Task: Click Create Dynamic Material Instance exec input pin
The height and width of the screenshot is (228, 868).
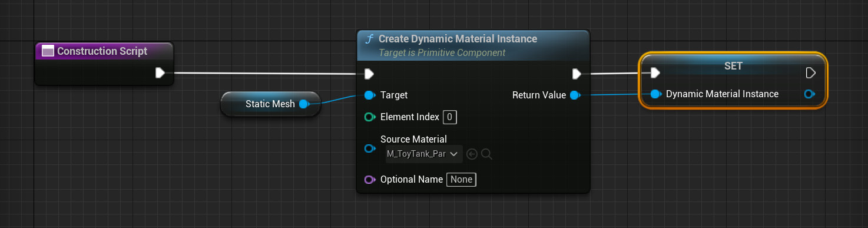Action: click(369, 74)
